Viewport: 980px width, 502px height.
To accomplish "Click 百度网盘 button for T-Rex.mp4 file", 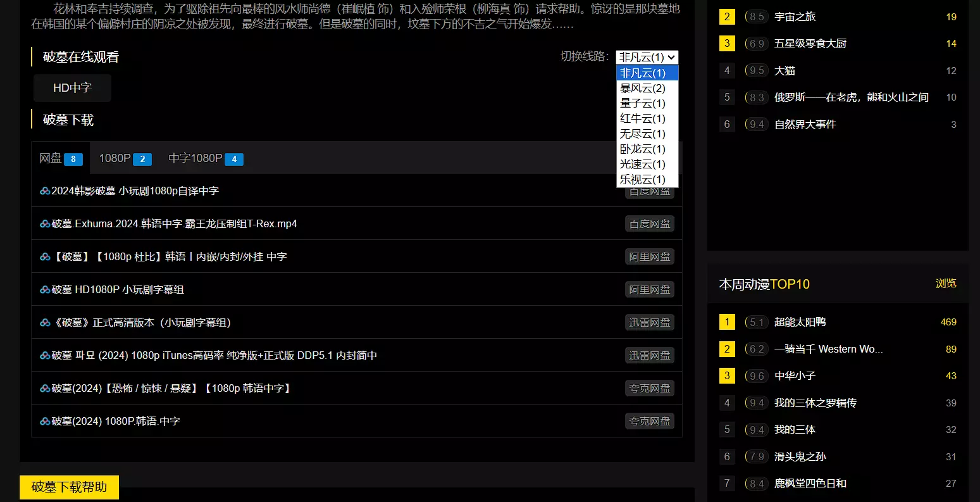I will tap(649, 223).
